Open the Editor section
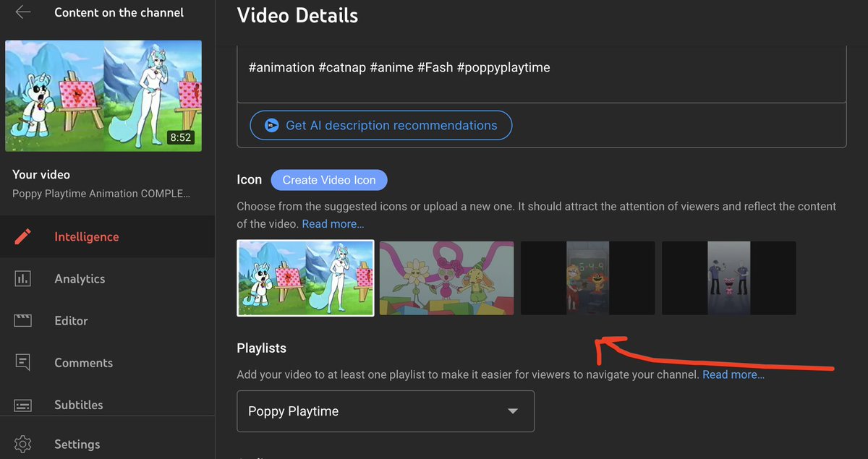 coord(107,320)
